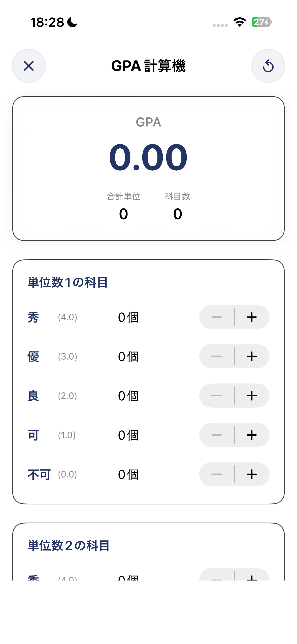
Task: Remove one 優 (3.0) subject
Action: point(217,356)
